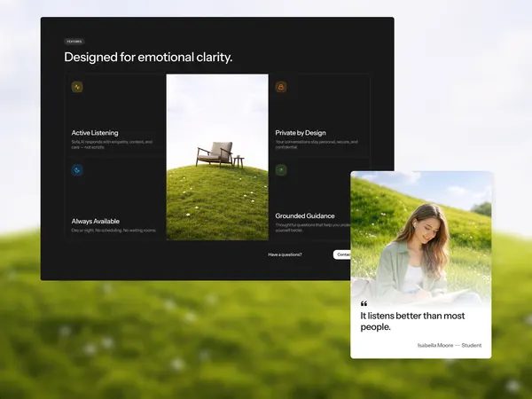Click the white Contact button
This screenshot has height=399, width=532.
point(342,254)
